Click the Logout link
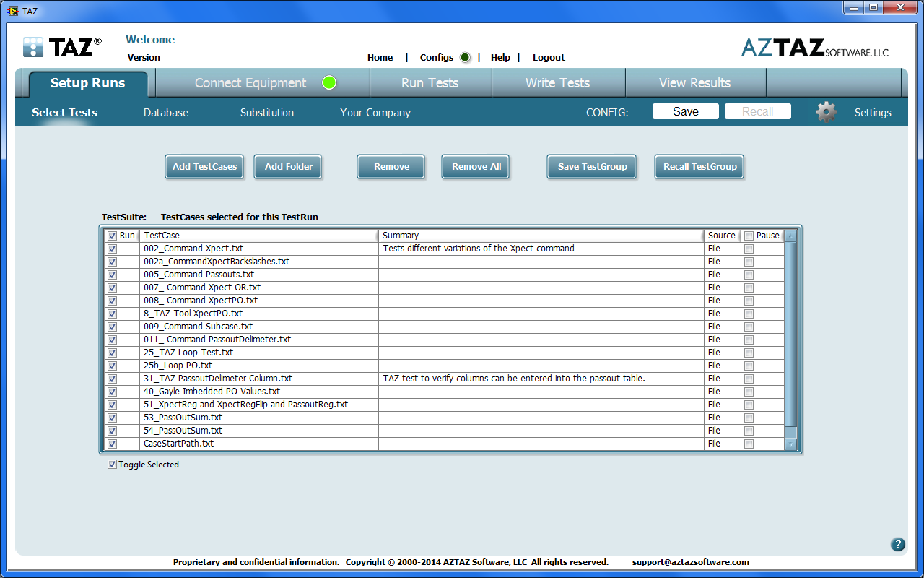924x578 pixels. pyautogui.click(x=549, y=58)
